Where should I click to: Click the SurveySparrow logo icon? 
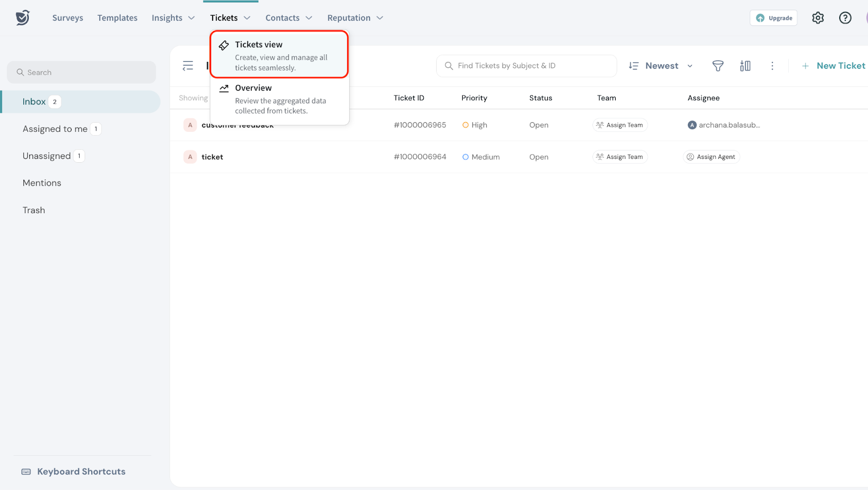pos(22,18)
